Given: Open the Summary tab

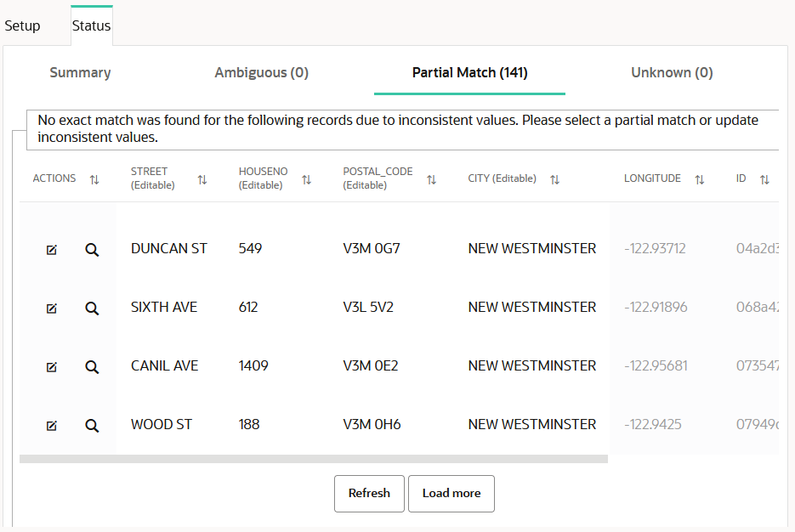Looking at the screenshot, I should point(80,73).
